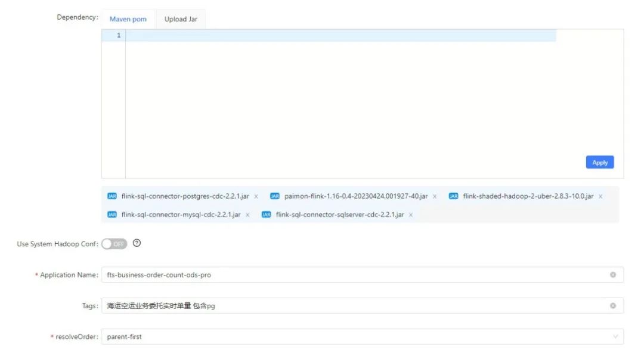Click JAR icon of mysql-cdc connector

pos(112,215)
